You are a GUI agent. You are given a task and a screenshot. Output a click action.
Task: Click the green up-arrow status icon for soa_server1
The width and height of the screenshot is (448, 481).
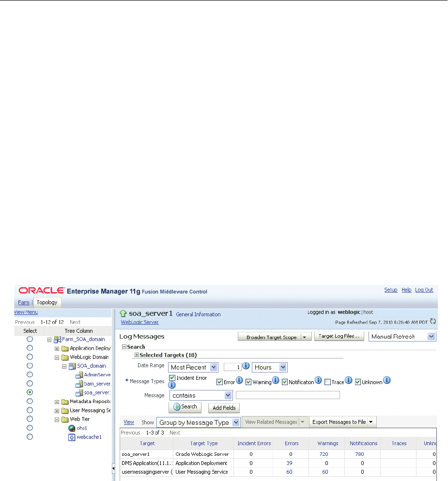[124, 313]
